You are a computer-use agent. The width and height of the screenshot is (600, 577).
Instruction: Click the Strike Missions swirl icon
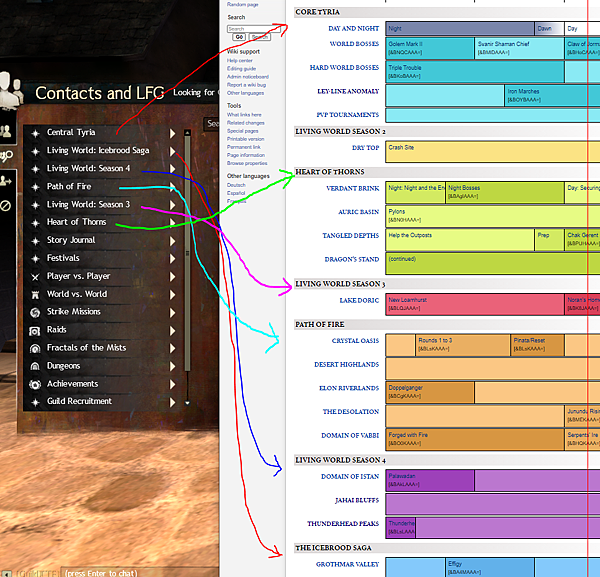point(35,313)
